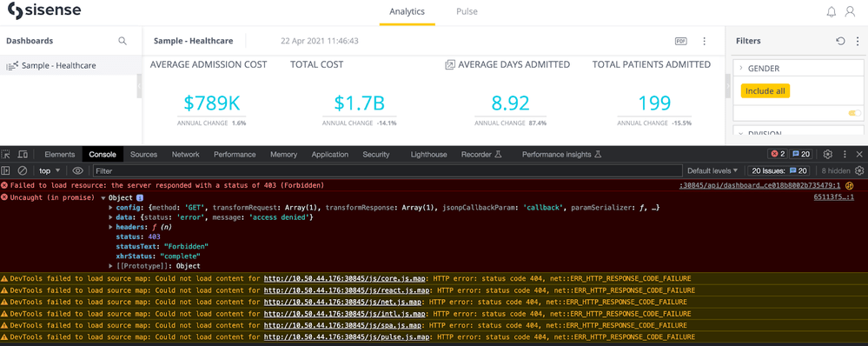Open the Sources tab in DevTools
Screen dimensions: 868x346
pos(144,155)
